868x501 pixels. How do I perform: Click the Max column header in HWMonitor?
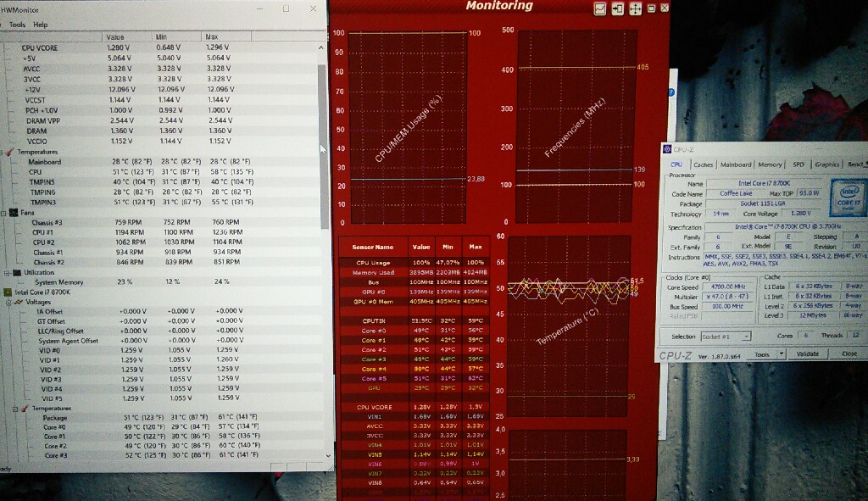tap(225, 36)
